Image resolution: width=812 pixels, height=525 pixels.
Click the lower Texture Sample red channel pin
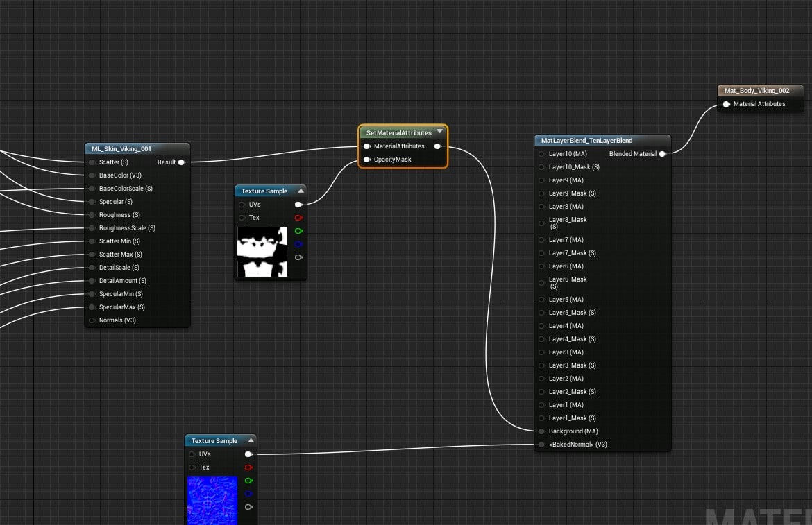(x=248, y=467)
